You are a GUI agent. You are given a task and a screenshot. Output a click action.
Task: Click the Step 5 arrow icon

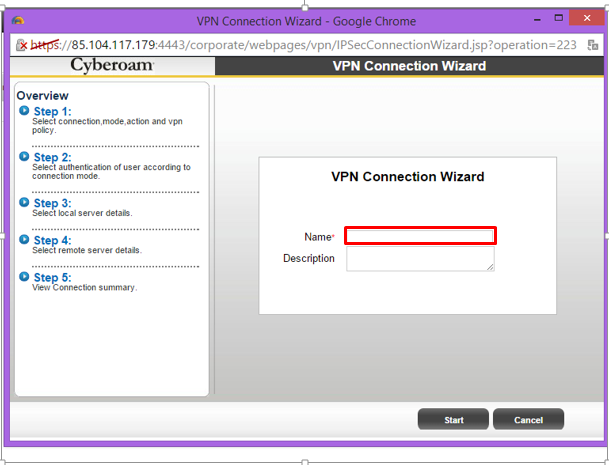click(x=24, y=277)
